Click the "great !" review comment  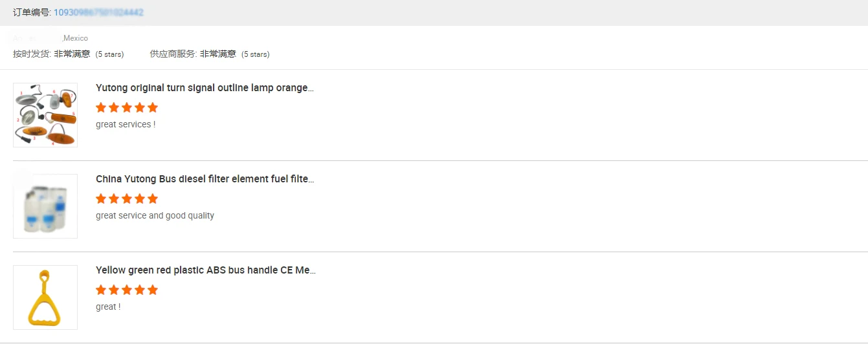tap(108, 306)
